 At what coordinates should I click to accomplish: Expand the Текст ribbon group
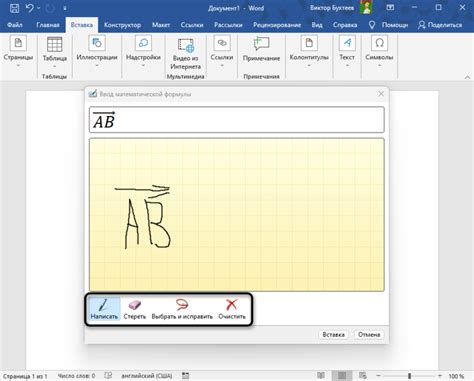coord(347,52)
